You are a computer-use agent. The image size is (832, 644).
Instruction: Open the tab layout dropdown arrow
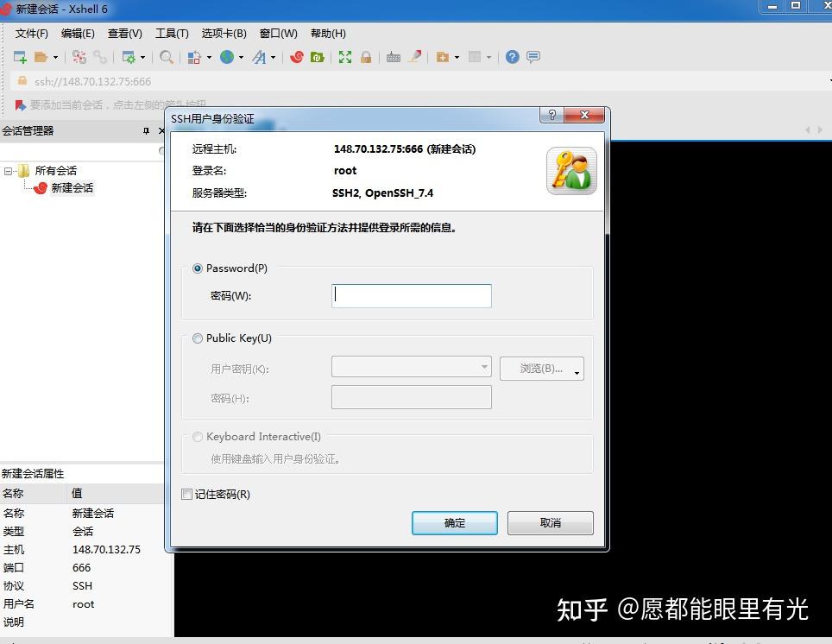coord(488,57)
